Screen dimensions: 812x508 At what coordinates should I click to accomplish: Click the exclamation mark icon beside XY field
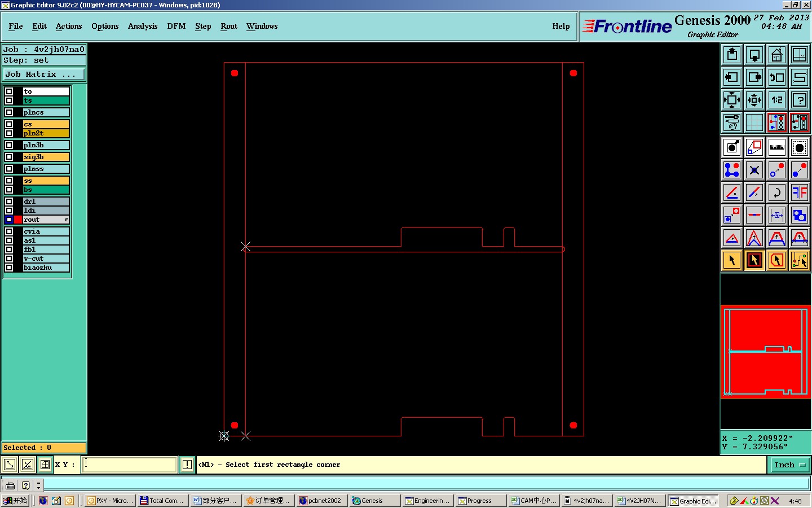tap(187, 465)
